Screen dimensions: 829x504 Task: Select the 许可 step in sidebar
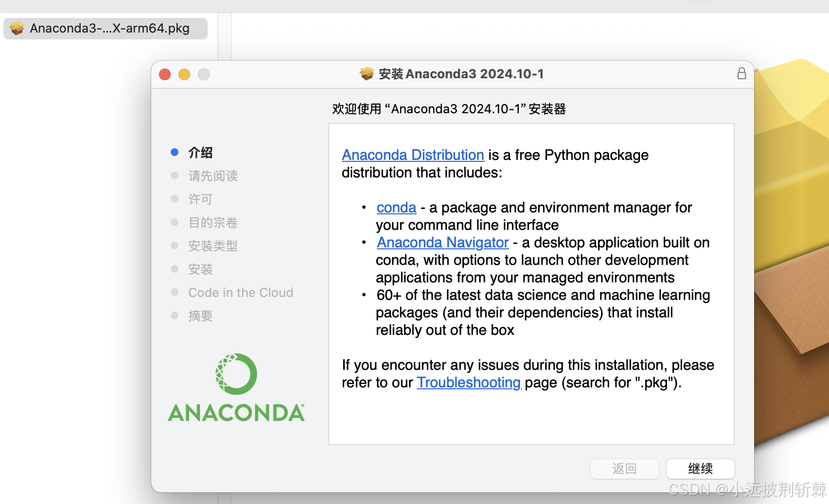[x=200, y=199]
